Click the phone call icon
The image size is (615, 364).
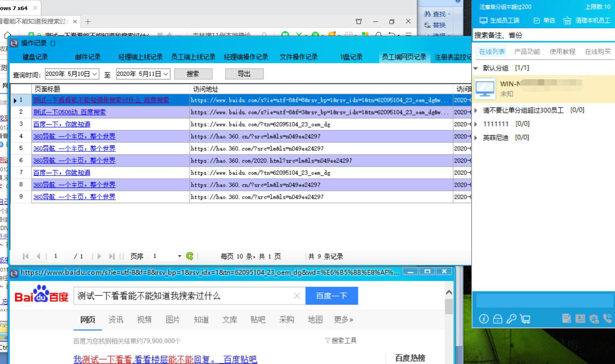607,318
